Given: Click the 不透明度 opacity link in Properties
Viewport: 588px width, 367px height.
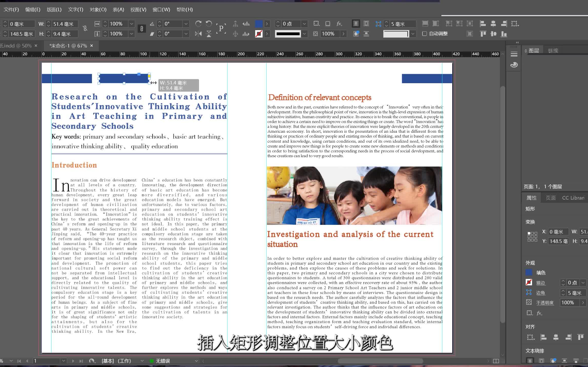Looking at the screenshot, I should [545, 303].
